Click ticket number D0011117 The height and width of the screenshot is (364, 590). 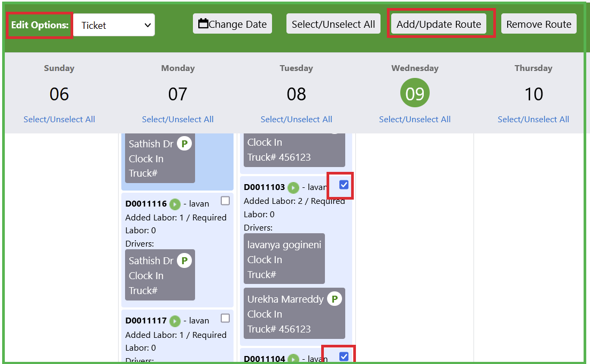(146, 321)
